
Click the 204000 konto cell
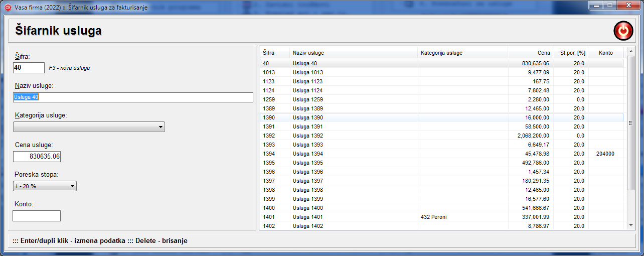pos(605,154)
